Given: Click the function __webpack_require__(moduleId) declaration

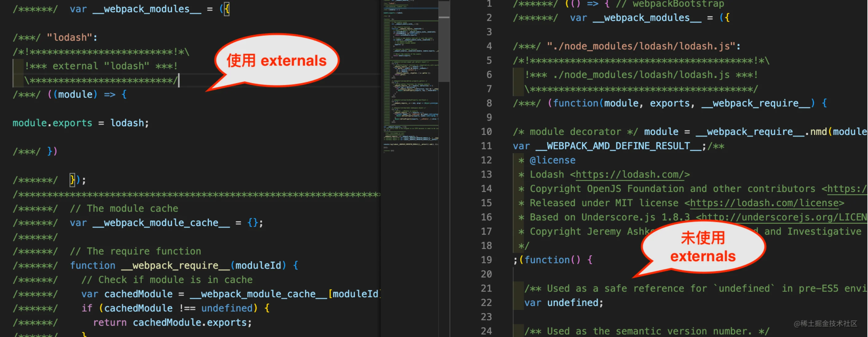Looking at the screenshot, I should [184, 266].
